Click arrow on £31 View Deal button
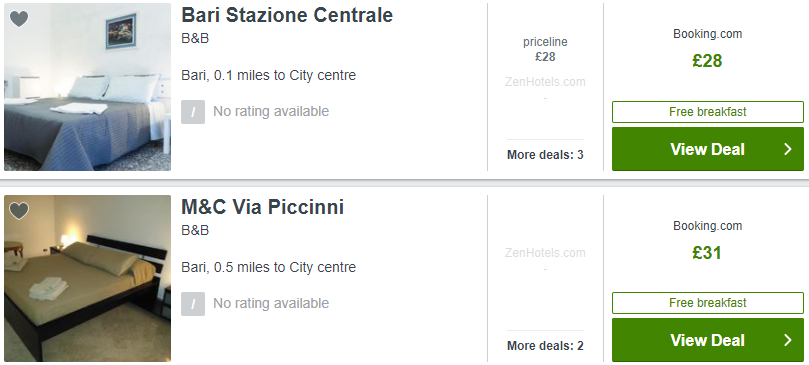 [787, 340]
